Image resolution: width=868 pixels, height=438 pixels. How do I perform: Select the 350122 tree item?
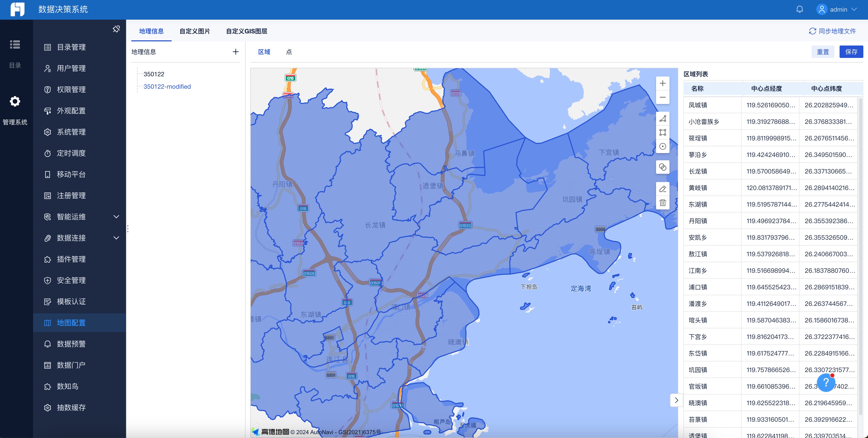click(154, 74)
